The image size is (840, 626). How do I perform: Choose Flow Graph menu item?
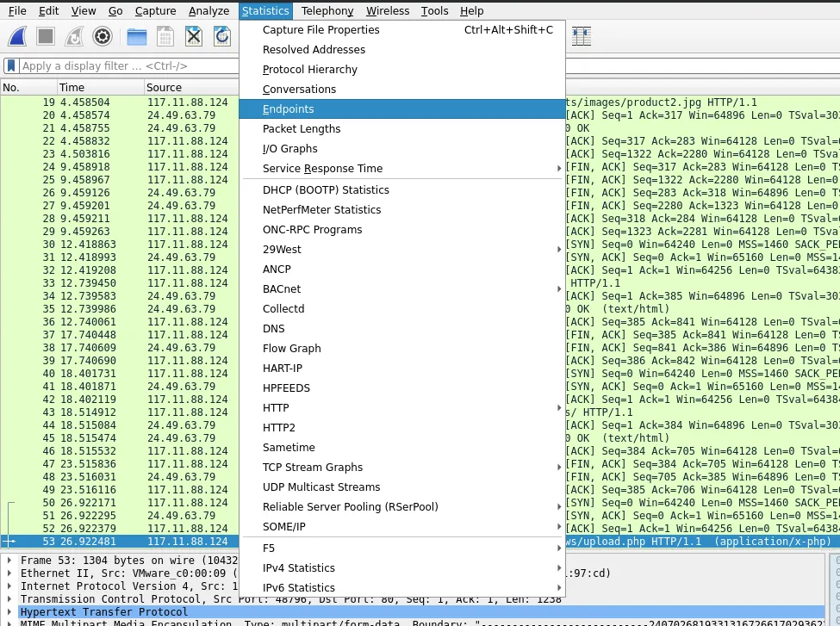[402, 349]
